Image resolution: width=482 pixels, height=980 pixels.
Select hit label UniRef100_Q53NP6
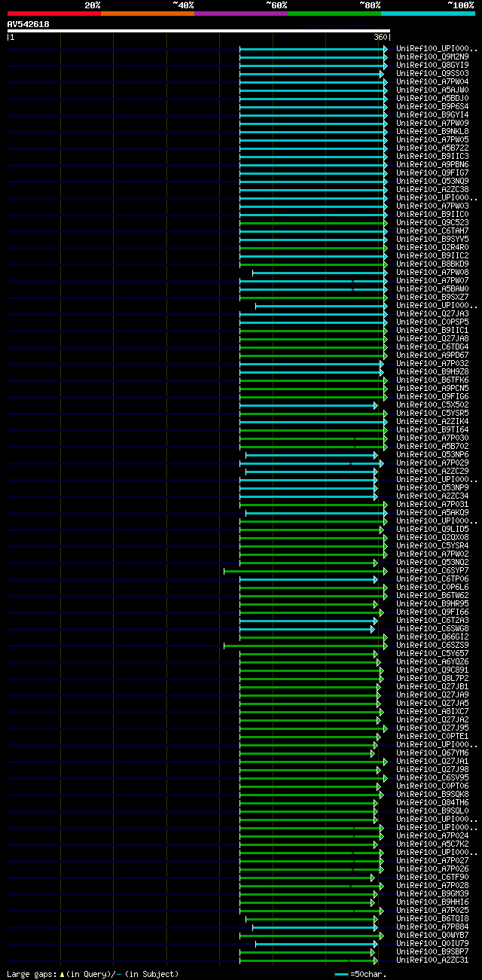tap(432, 454)
